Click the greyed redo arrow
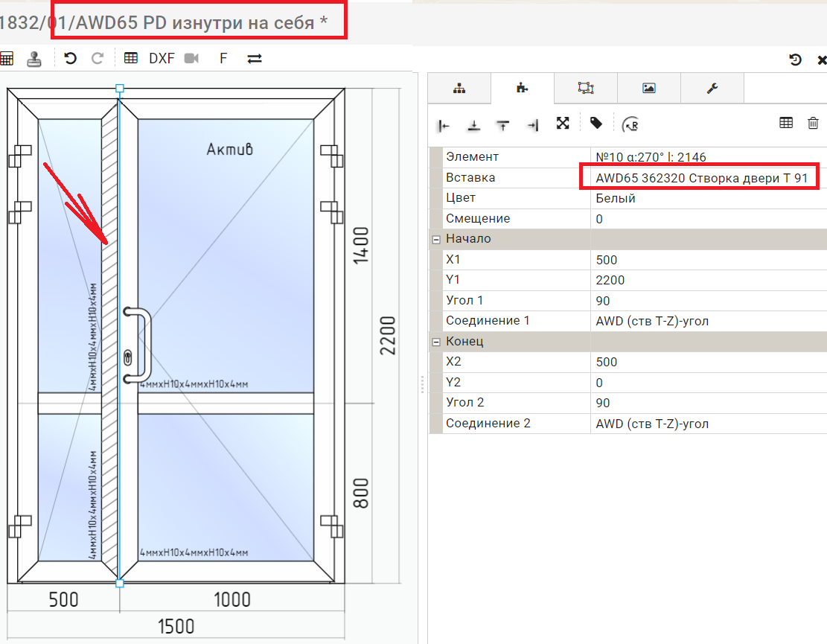The width and height of the screenshot is (827, 644). coord(98,58)
